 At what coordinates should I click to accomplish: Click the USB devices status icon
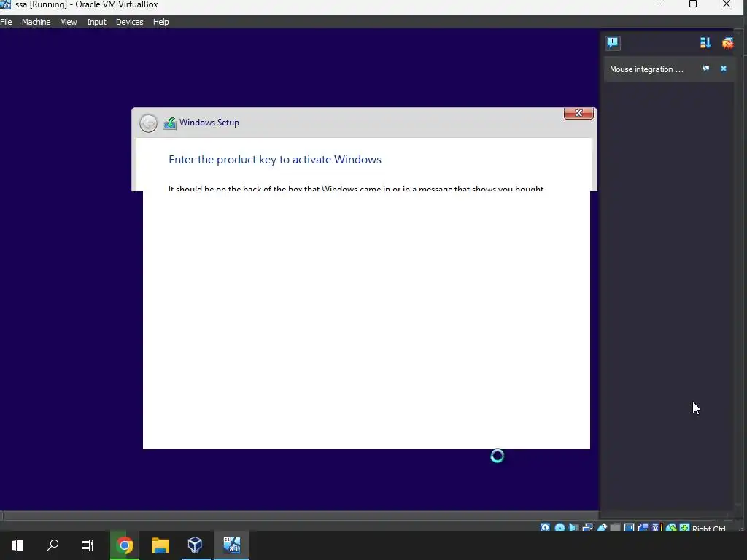602,528
